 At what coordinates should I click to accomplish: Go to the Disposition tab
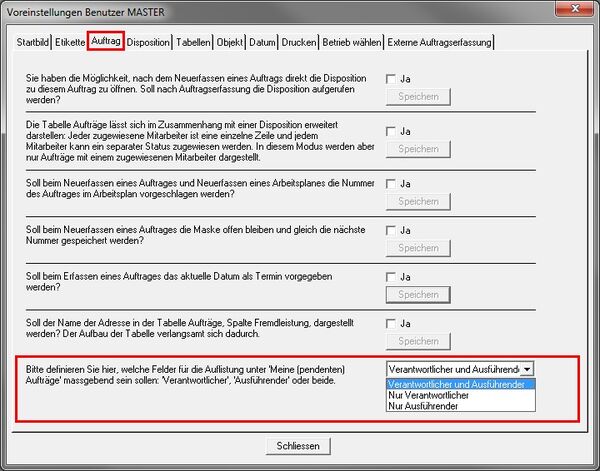(148, 42)
